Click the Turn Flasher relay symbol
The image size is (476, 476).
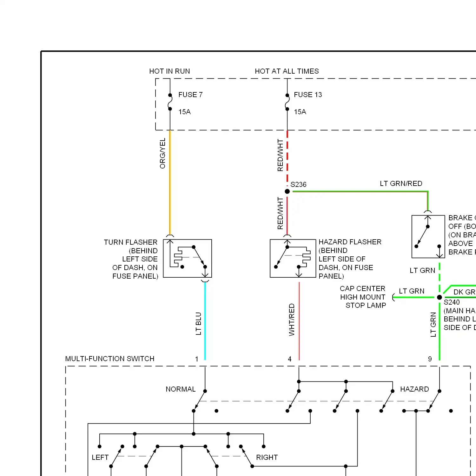[x=187, y=258]
